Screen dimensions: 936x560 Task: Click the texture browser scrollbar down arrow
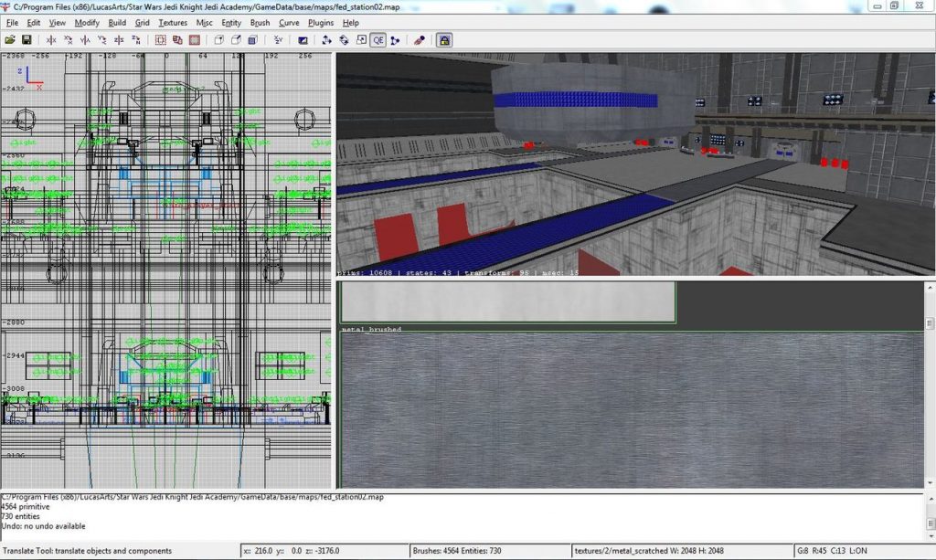(x=930, y=483)
